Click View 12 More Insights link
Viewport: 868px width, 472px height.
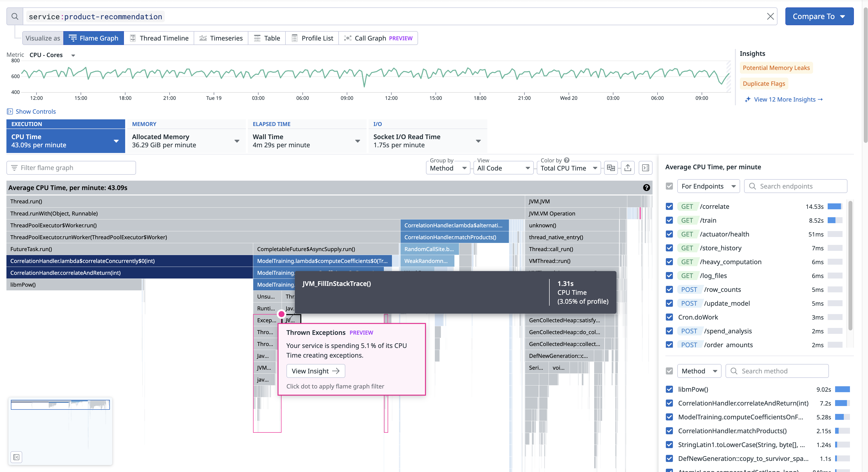(x=788, y=99)
